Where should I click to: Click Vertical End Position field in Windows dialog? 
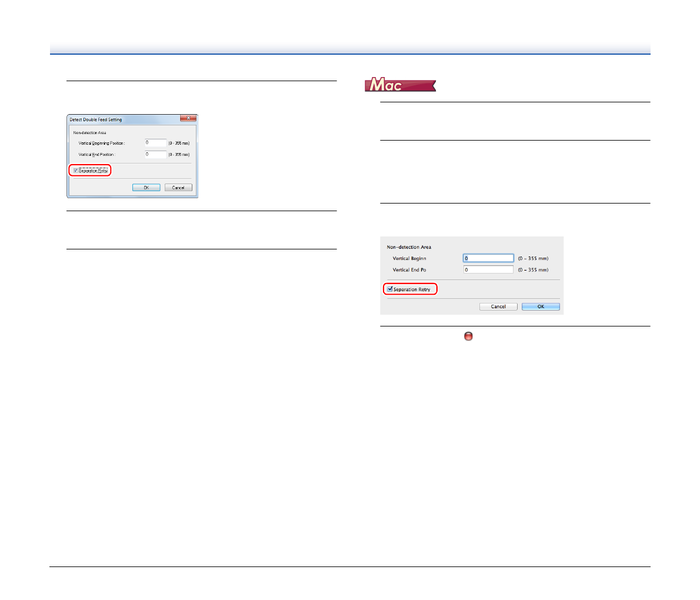click(156, 155)
